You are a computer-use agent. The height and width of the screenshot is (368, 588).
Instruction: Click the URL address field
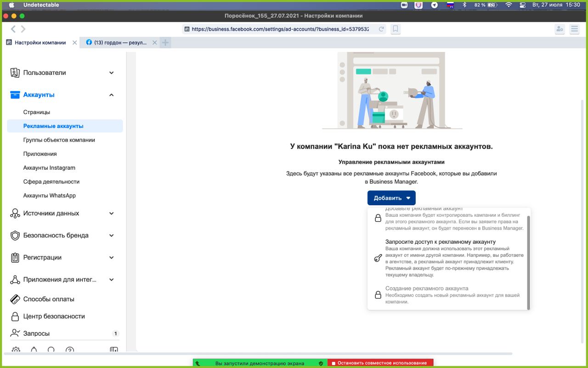tap(280, 29)
